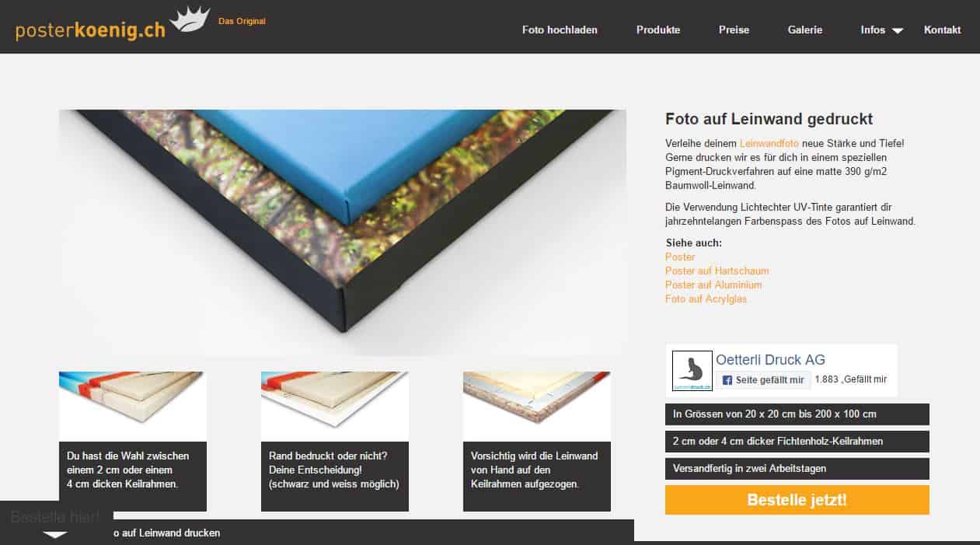Click the orange 'Bestelle jetzt!' button
980x545 pixels.
point(797,500)
